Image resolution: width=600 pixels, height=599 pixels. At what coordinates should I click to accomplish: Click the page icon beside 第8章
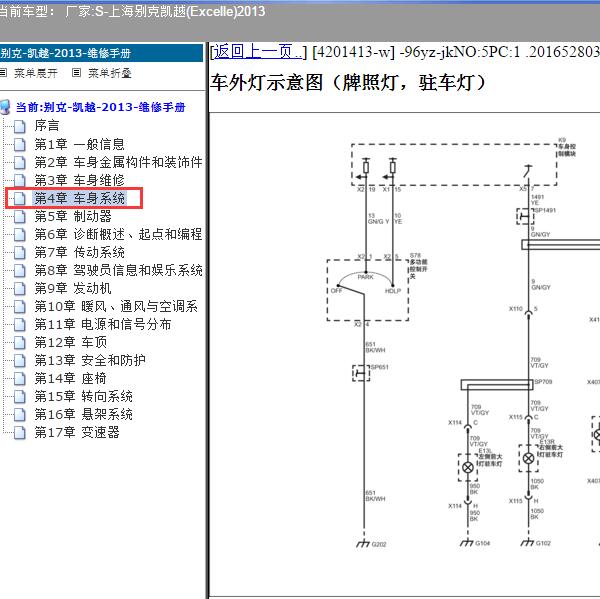[x=20, y=270]
